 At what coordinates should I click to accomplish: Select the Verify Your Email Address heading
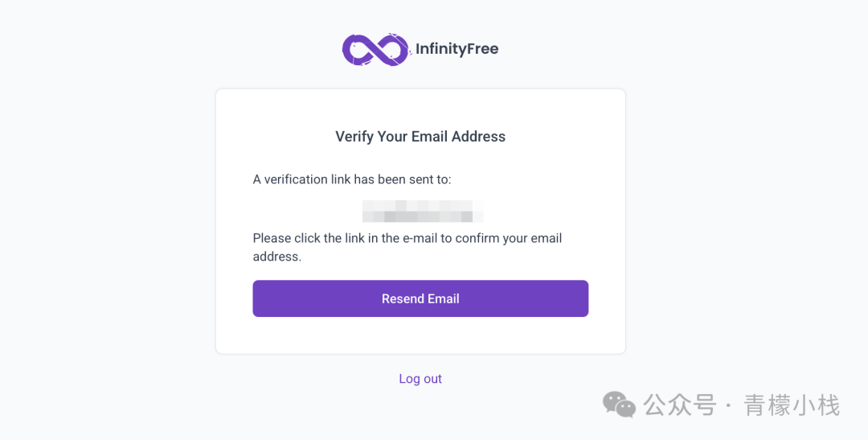[x=420, y=137]
